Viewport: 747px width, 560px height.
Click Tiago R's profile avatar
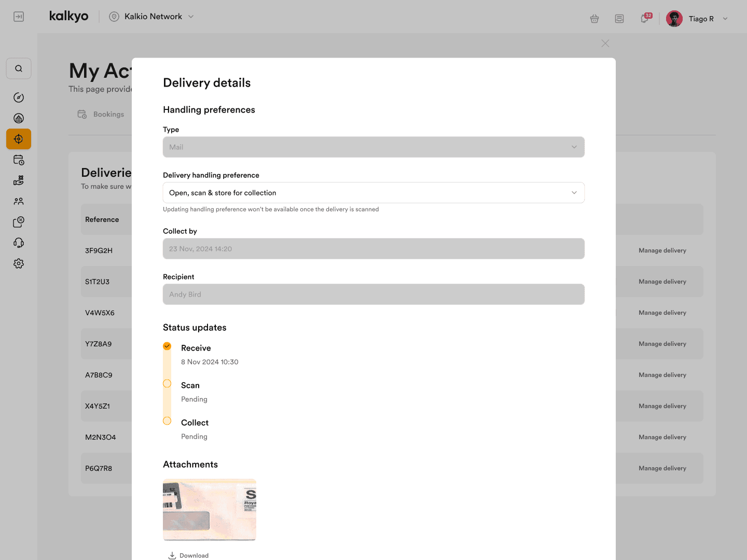click(674, 19)
